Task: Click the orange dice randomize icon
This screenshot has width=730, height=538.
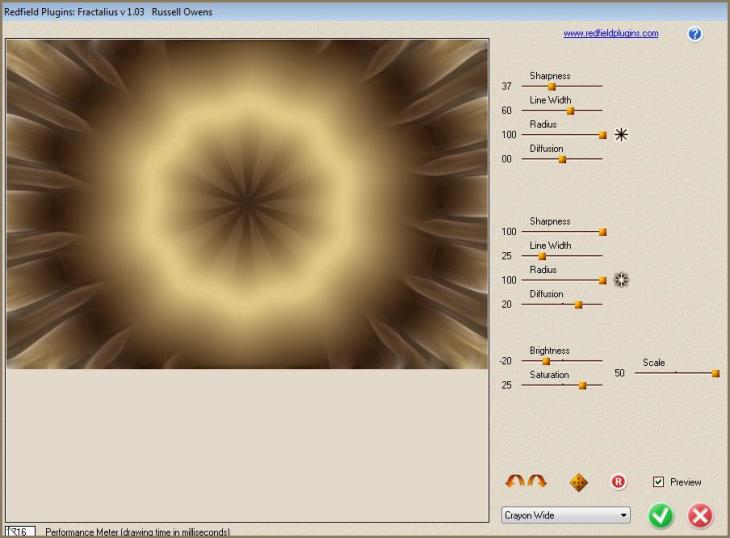Action: coord(578,483)
